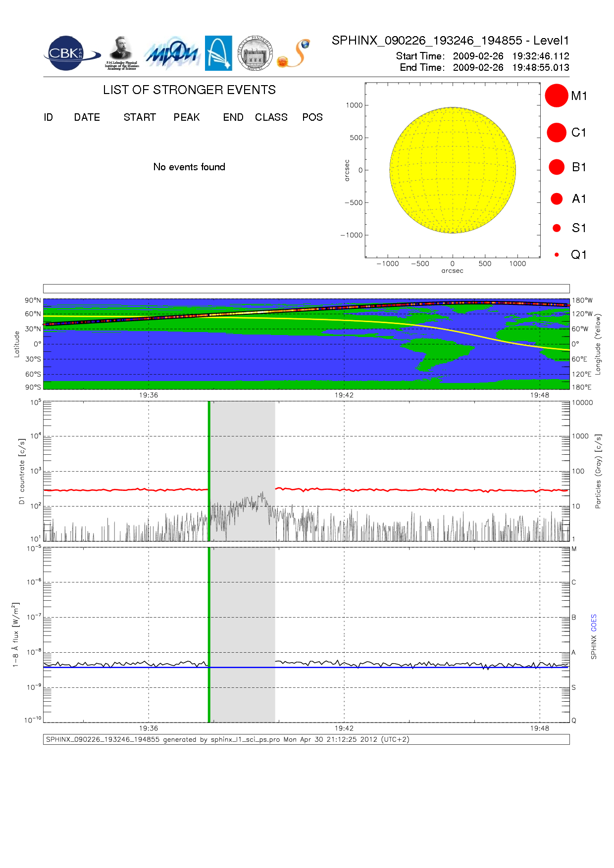Screen dimensions: 614x868
Task: Click the tiny Q1 red legend dot
Action: click(557, 255)
